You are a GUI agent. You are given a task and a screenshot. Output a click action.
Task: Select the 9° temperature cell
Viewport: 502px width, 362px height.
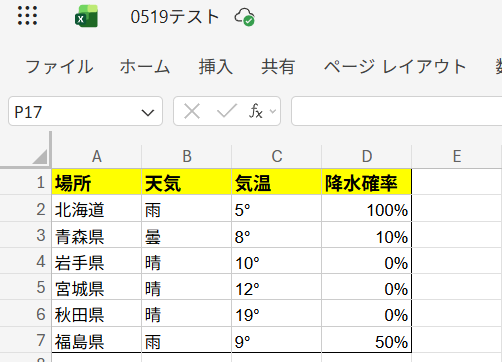(x=277, y=340)
